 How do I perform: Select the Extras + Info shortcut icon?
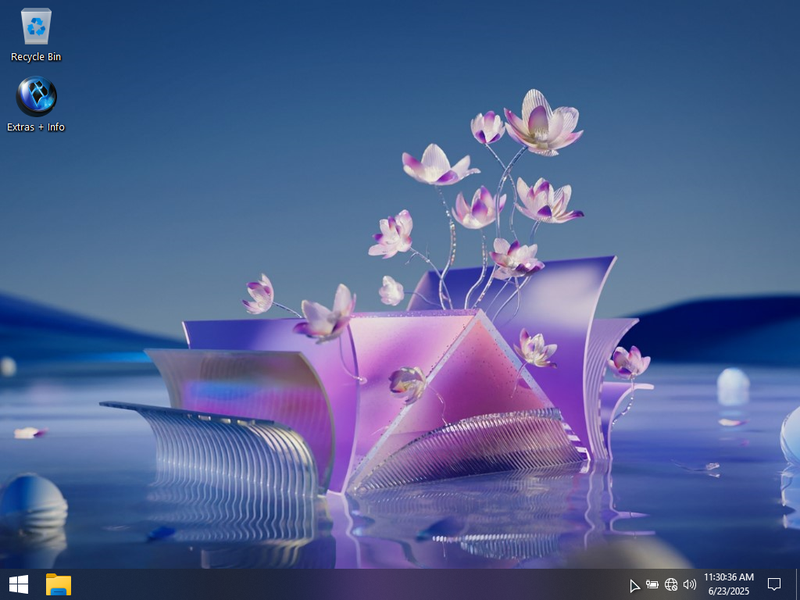pos(36,97)
